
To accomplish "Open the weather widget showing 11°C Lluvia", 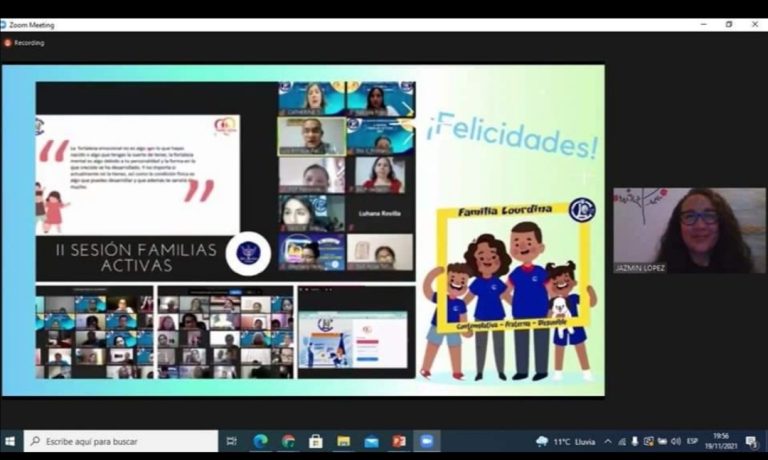I will click(567, 441).
